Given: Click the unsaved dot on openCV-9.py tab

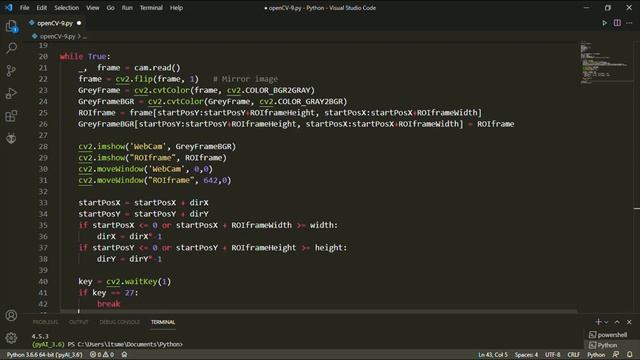Looking at the screenshot, I should click(79, 23).
